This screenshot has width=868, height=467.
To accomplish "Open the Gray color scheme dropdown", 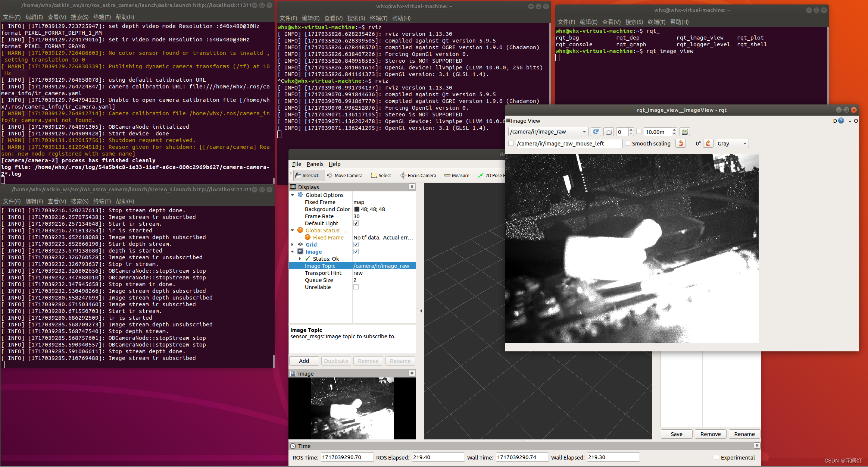I will point(732,144).
